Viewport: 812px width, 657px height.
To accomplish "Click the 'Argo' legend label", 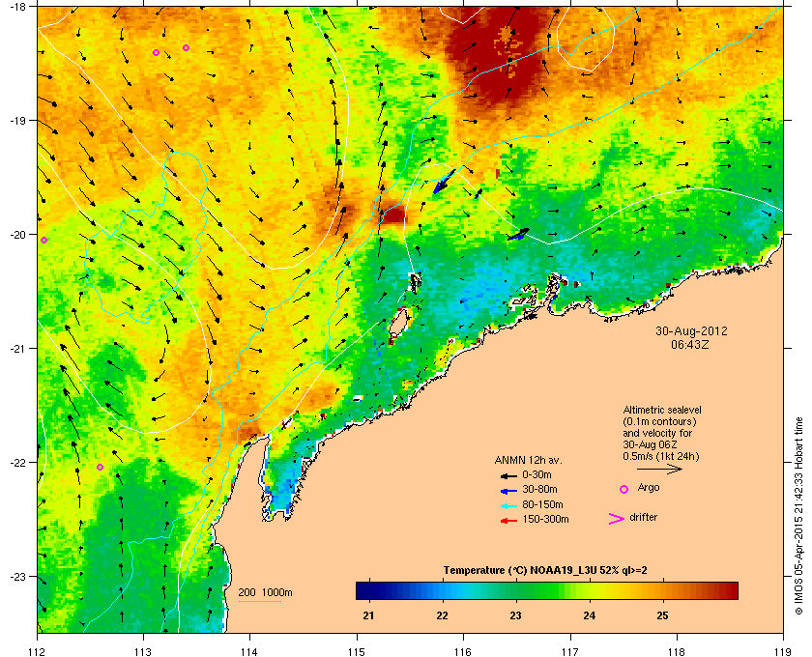I will (x=649, y=487).
